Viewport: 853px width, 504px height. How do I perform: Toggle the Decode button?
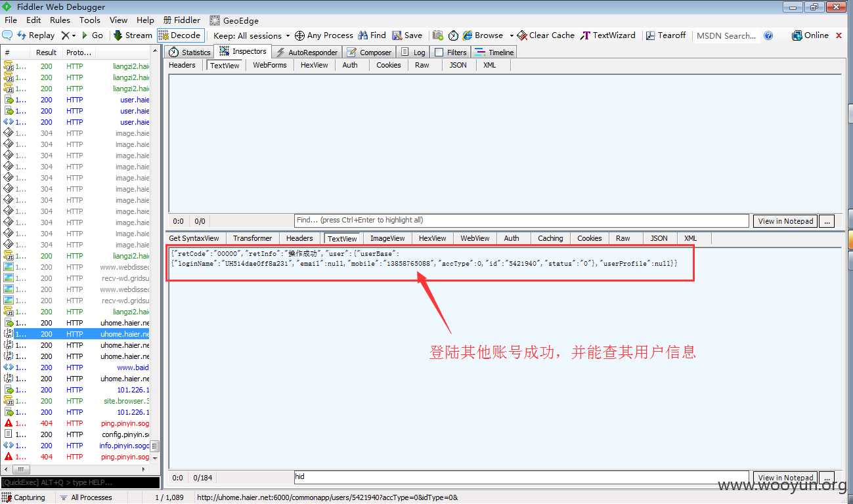[x=181, y=35]
